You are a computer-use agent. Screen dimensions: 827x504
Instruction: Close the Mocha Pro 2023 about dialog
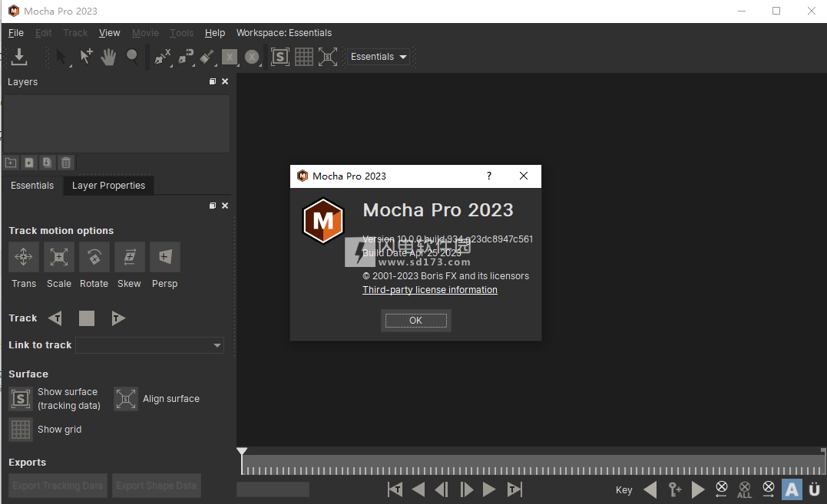523,176
